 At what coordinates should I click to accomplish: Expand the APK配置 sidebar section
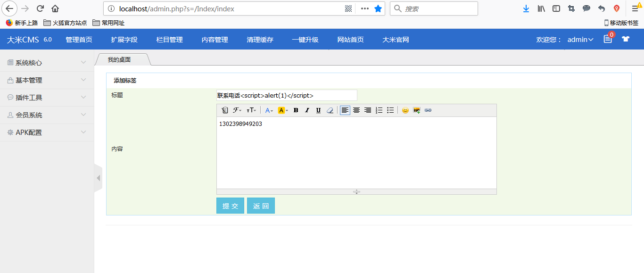pyautogui.click(x=47, y=132)
